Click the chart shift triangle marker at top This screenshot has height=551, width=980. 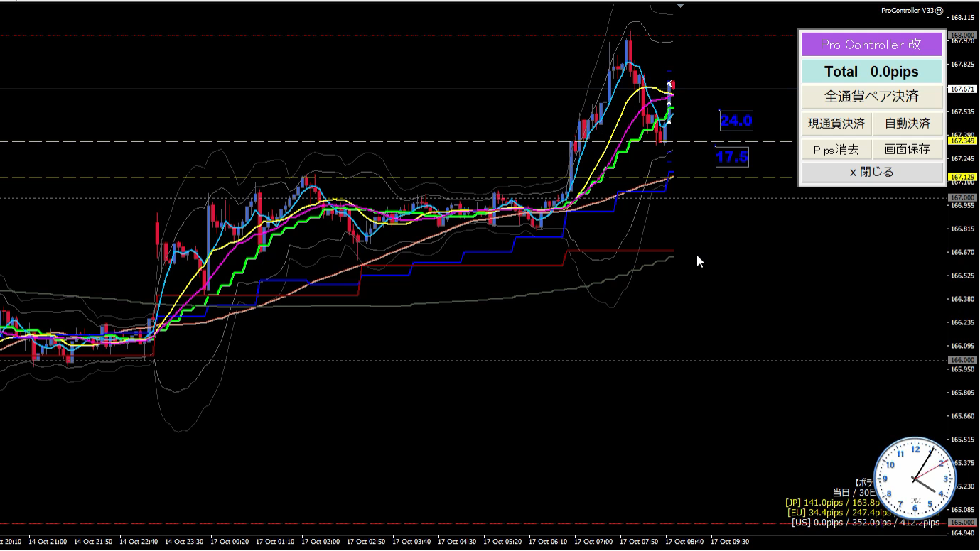tap(680, 6)
